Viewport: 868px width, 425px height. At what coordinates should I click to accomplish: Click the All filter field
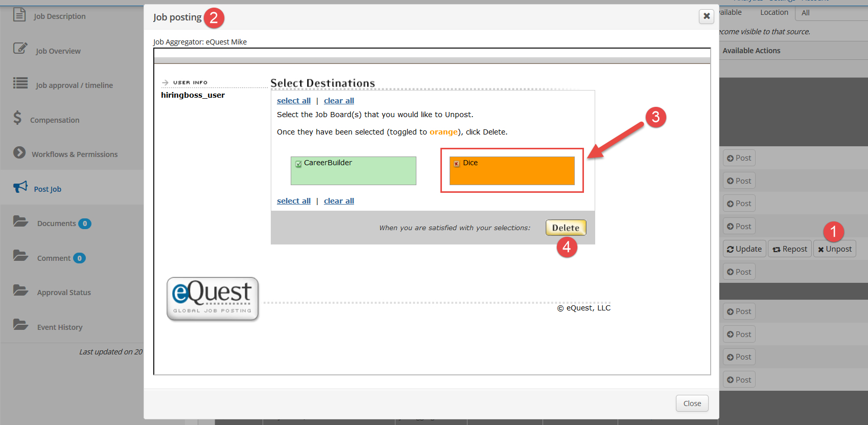832,13
